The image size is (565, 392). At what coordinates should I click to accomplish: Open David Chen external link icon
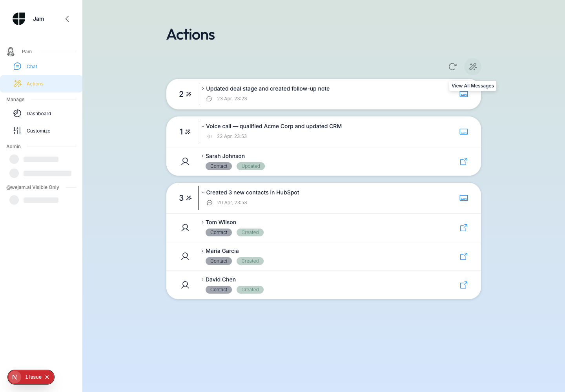[x=464, y=285]
